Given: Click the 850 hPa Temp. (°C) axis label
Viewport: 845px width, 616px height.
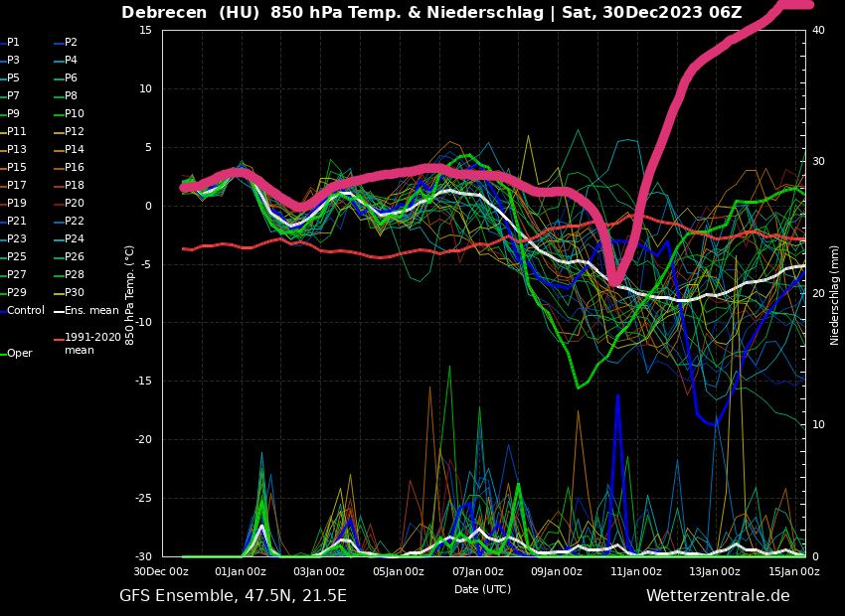Looking at the screenshot, I should pos(130,294).
